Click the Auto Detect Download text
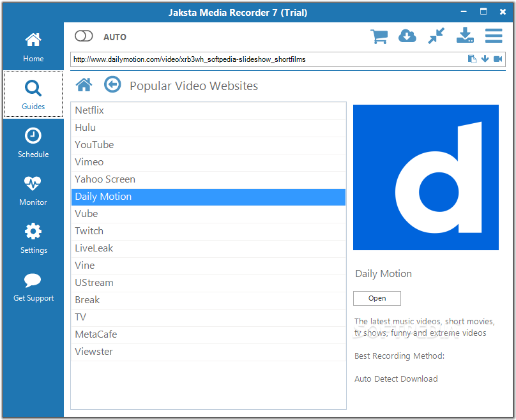Viewport: 516px width, 420px height. (x=396, y=379)
